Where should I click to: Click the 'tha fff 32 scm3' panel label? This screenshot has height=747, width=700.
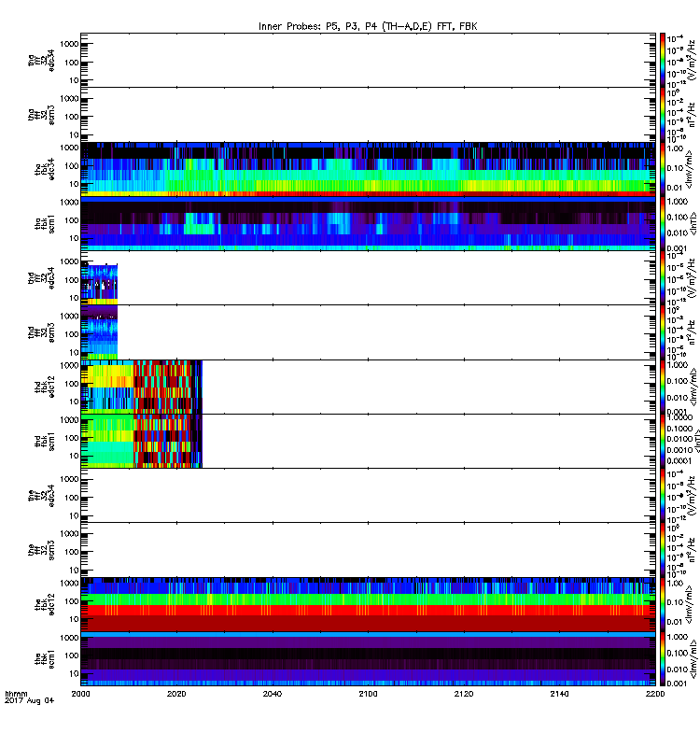click(41, 115)
